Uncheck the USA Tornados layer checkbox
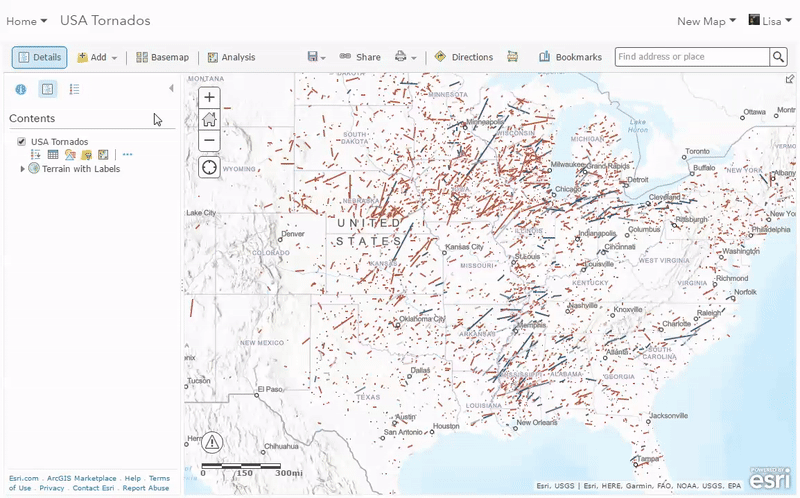Screen dimensions: 800x498 tap(21, 142)
